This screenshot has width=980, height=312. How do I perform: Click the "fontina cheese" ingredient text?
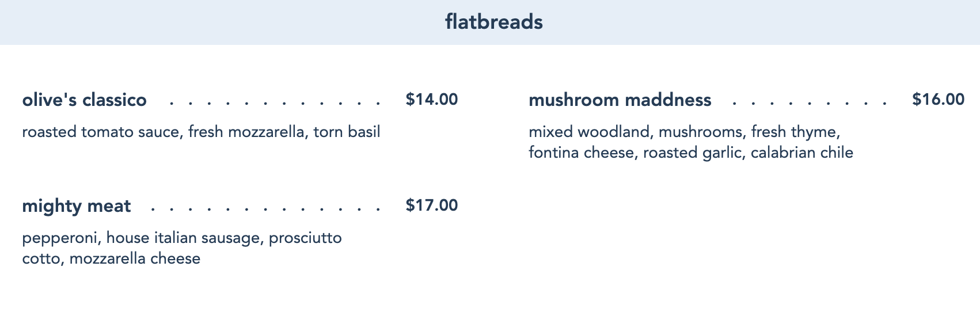coord(580,153)
